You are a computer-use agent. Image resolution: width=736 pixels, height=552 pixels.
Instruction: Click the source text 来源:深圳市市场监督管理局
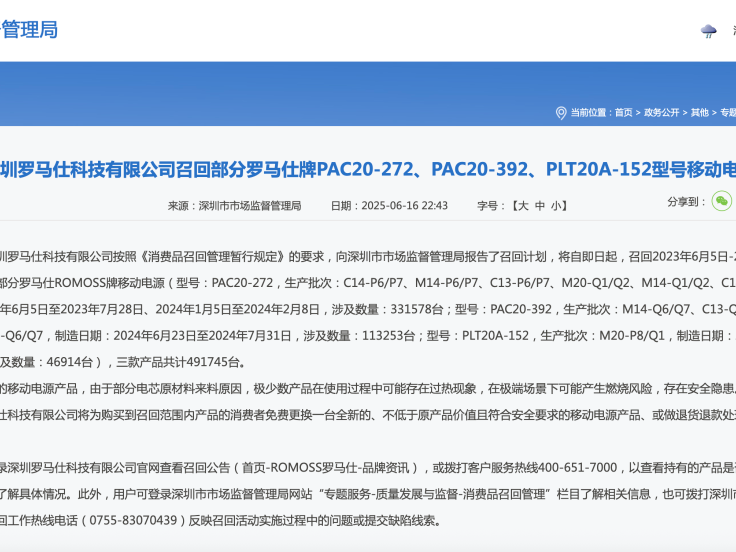pyautogui.click(x=234, y=206)
